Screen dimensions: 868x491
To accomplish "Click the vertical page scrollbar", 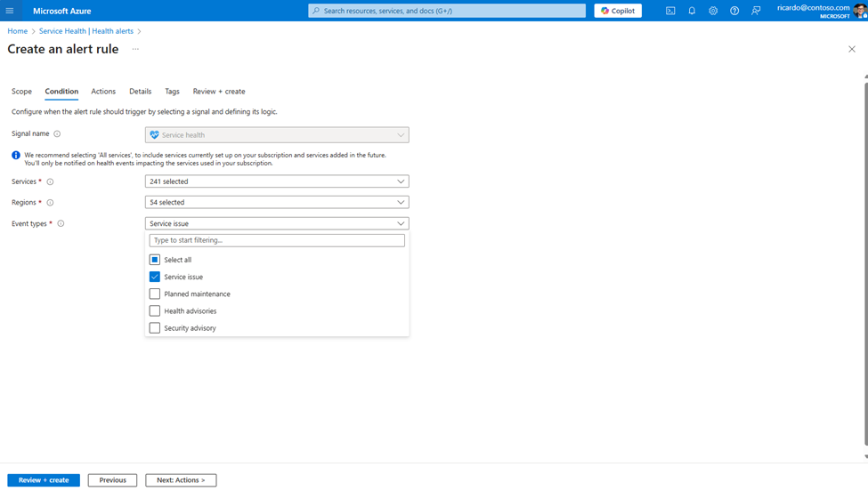I will click(866, 264).
